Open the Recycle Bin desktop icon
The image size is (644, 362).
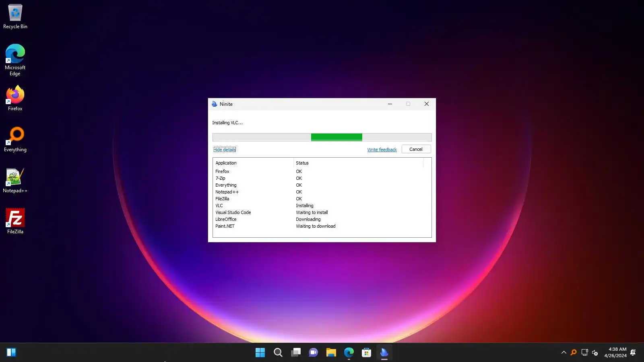pos(15,16)
